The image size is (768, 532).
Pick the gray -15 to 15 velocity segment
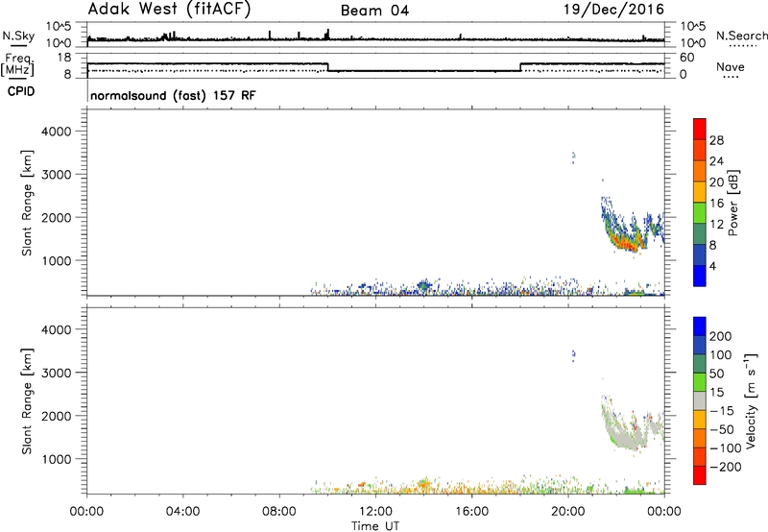point(700,400)
